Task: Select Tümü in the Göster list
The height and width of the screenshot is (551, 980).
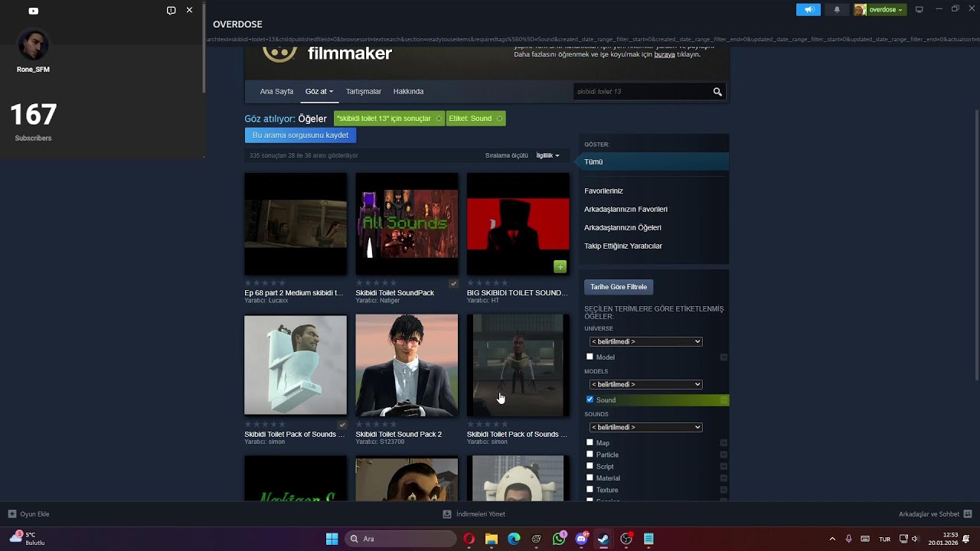Action: pyautogui.click(x=653, y=161)
